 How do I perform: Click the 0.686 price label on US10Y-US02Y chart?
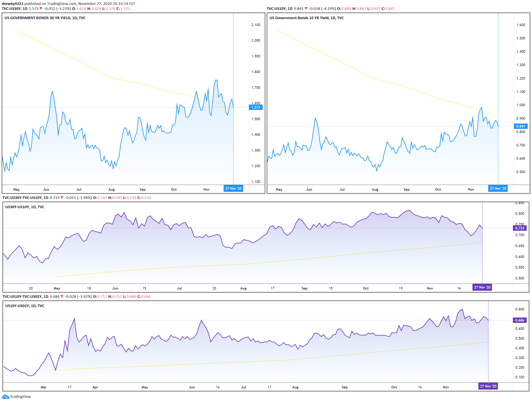[x=520, y=320]
